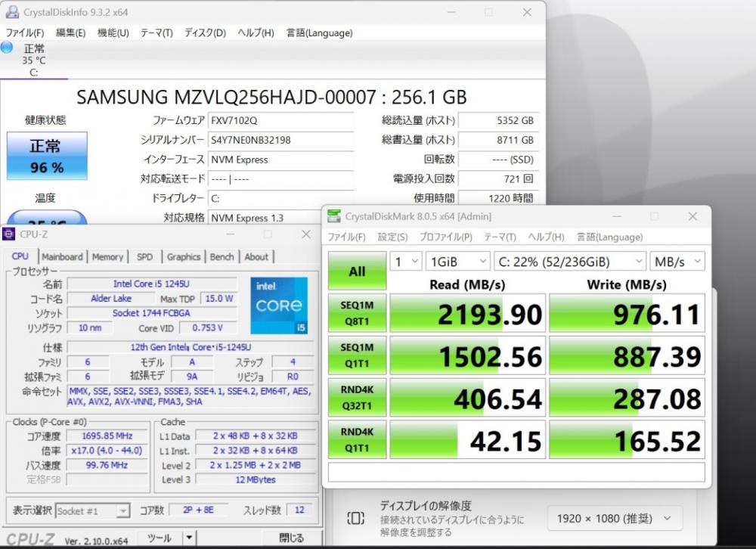Open プロファイル(P) menu in CrystalDiskMark
This screenshot has height=549, width=756.
point(445,237)
